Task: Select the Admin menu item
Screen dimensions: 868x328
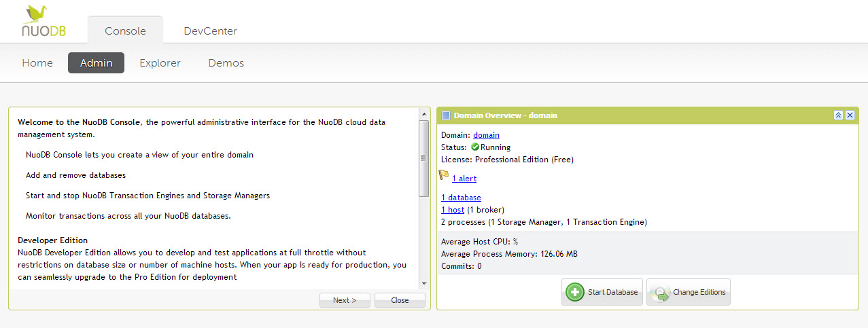Action: [x=96, y=62]
